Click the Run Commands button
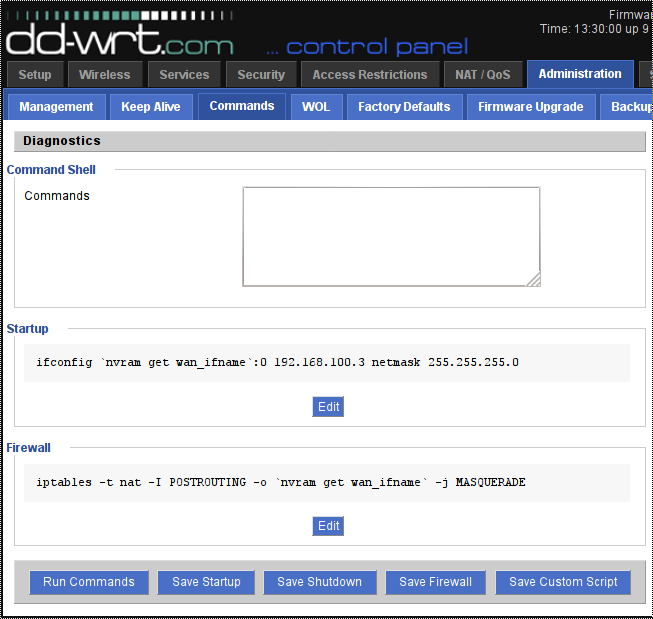The image size is (653, 619). (89, 582)
